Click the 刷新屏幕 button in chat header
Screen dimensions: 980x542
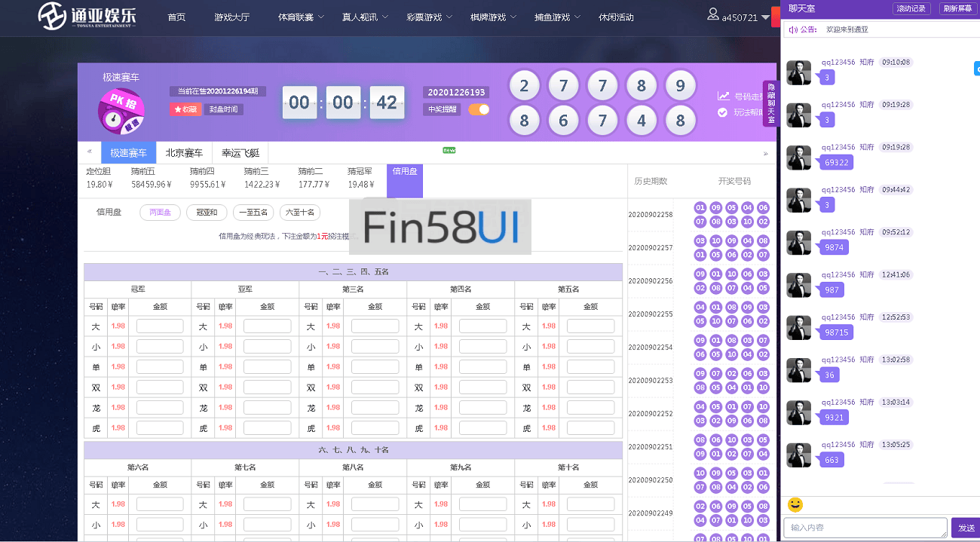coord(956,9)
